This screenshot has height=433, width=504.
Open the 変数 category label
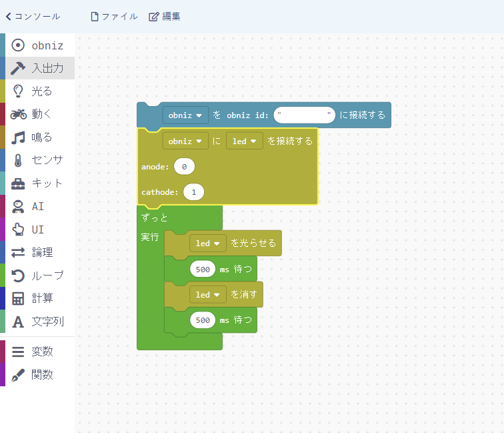42,352
